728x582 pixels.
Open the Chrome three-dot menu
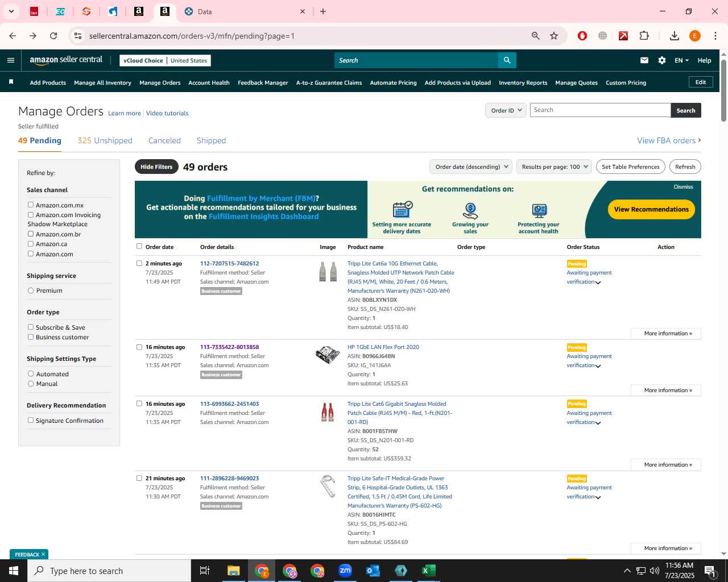715,36
